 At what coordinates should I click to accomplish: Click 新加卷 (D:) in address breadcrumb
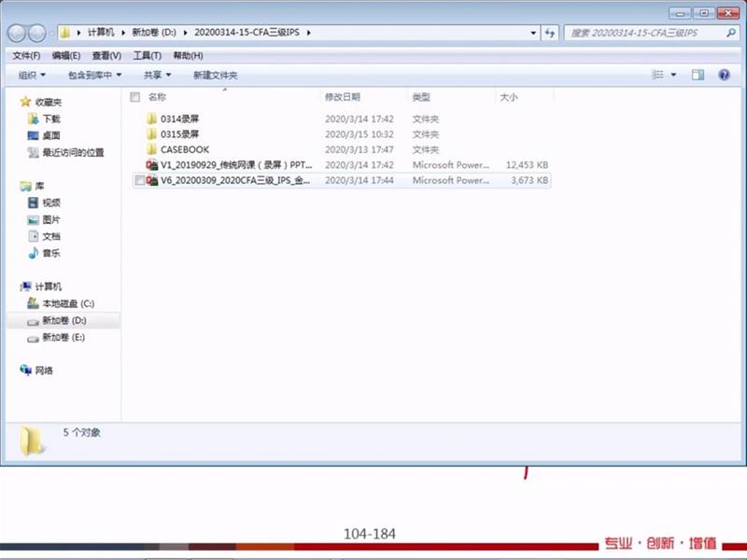[154, 33]
